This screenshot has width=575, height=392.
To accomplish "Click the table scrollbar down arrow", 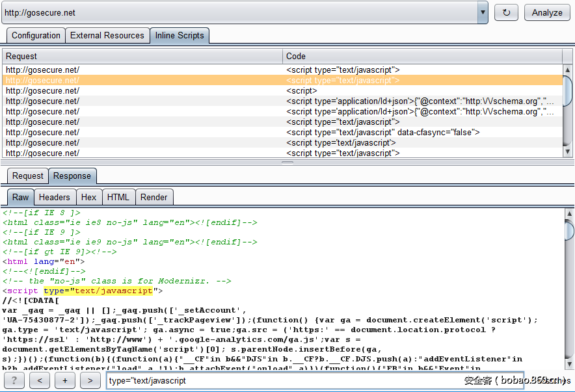I will [568, 151].
